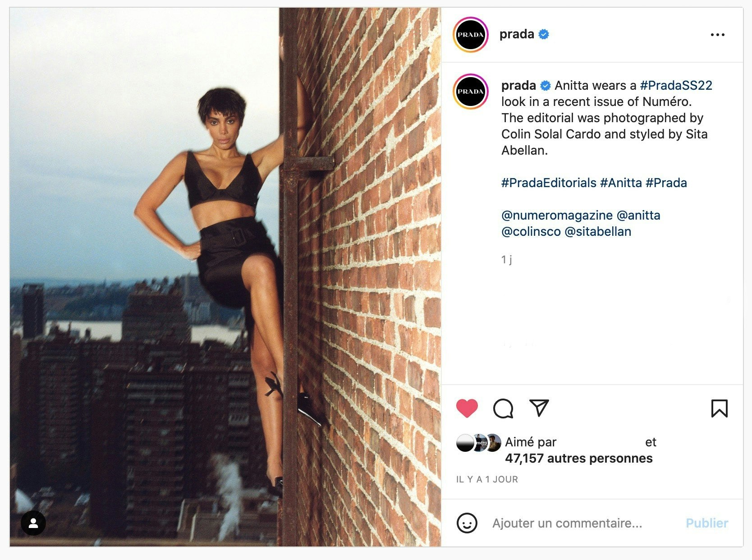Click liker profile pictures cluster
Viewport: 752px width, 560px height.
pos(479,443)
